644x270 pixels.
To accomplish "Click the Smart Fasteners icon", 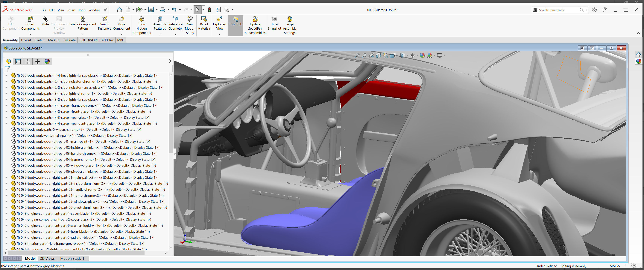I will coord(104,19).
